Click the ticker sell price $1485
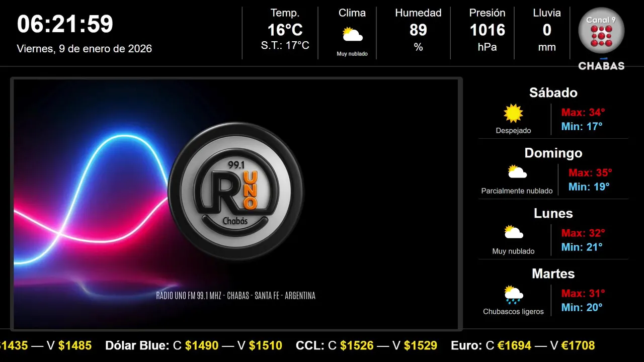 tap(75, 345)
